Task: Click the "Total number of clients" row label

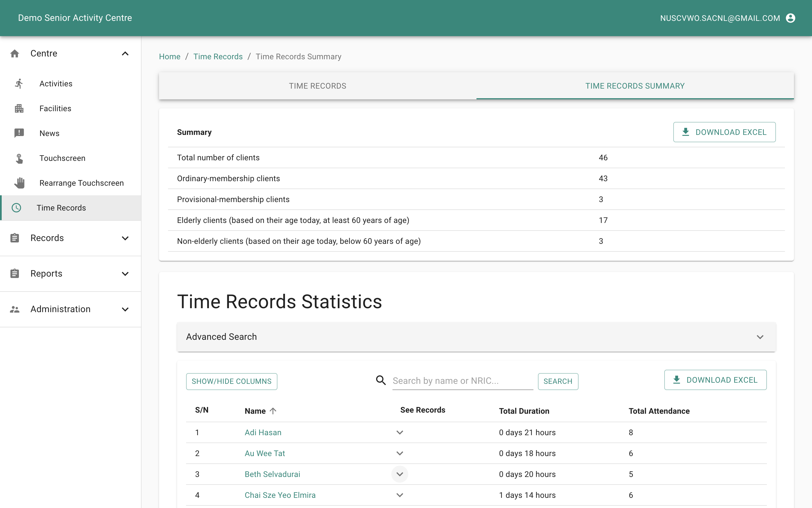Action: pos(218,157)
